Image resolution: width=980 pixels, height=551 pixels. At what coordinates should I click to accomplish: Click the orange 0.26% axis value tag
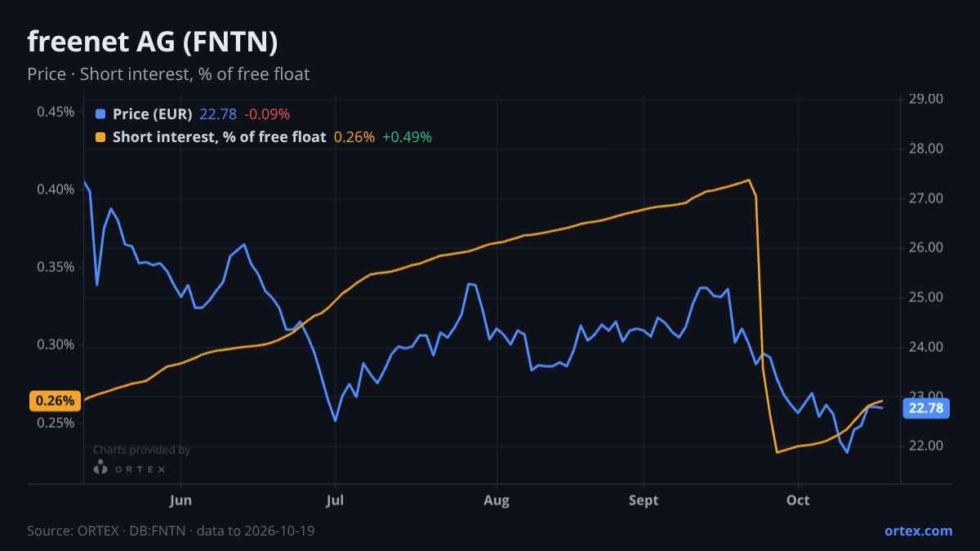pos(56,401)
